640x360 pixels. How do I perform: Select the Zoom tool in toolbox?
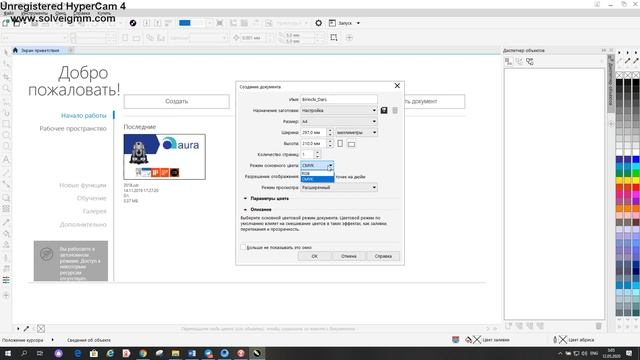(x=6, y=88)
